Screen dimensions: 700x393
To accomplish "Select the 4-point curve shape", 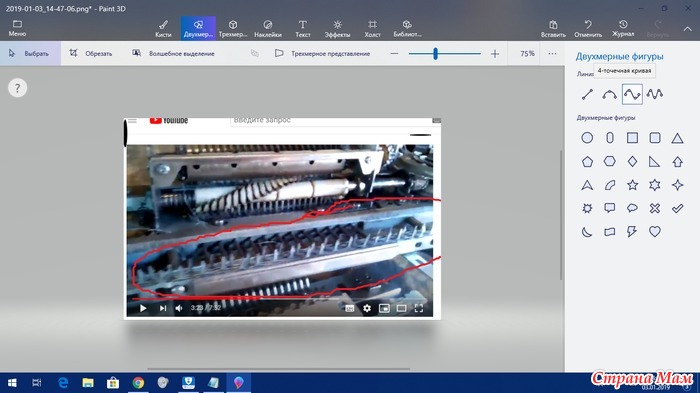I will [632, 94].
